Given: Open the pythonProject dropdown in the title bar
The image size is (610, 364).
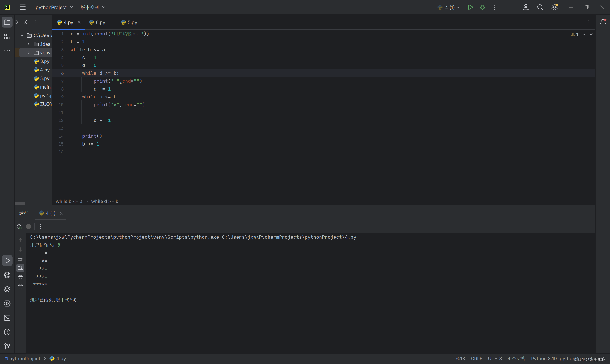Looking at the screenshot, I should 54,7.
